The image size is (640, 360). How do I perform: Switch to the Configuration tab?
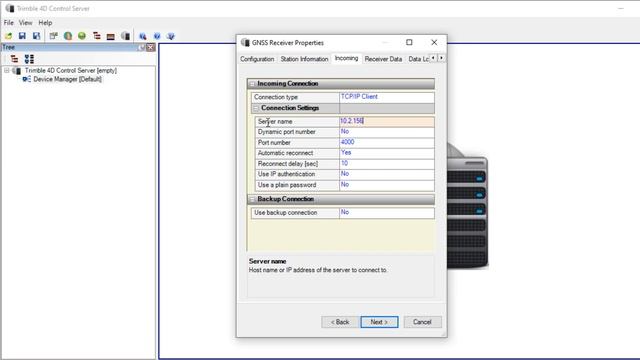pyautogui.click(x=257, y=59)
